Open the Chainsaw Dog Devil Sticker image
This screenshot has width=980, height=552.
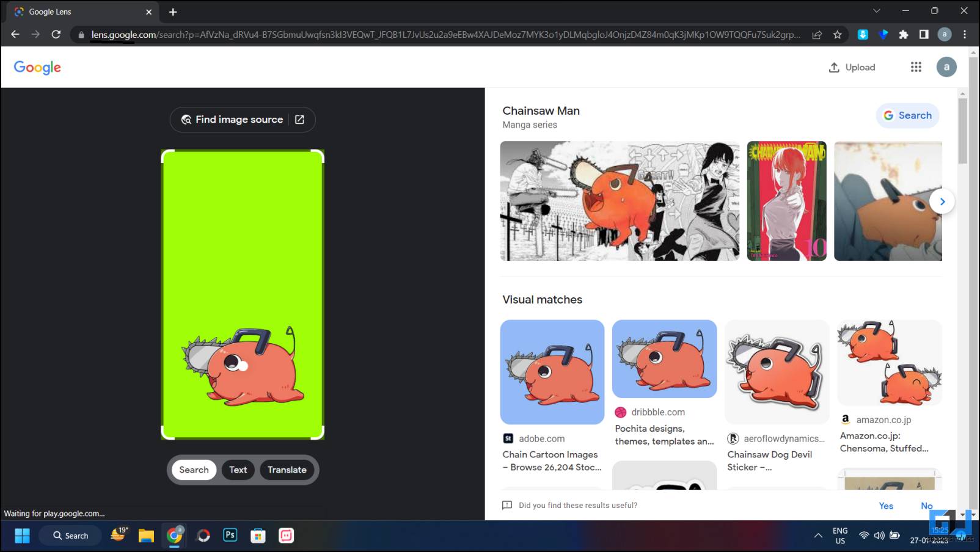(777, 372)
